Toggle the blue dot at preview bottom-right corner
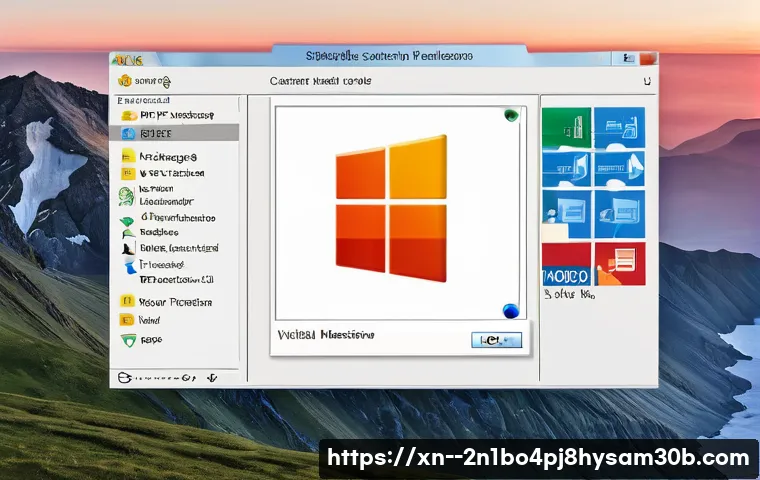Viewport: 760px width, 480px height. [511, 311]
